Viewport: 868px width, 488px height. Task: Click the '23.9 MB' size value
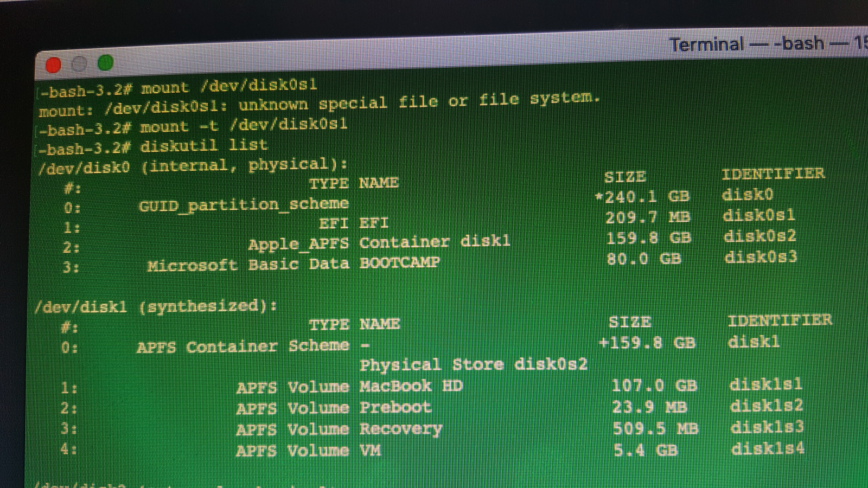pyautogui.click(x=650, y=407)
